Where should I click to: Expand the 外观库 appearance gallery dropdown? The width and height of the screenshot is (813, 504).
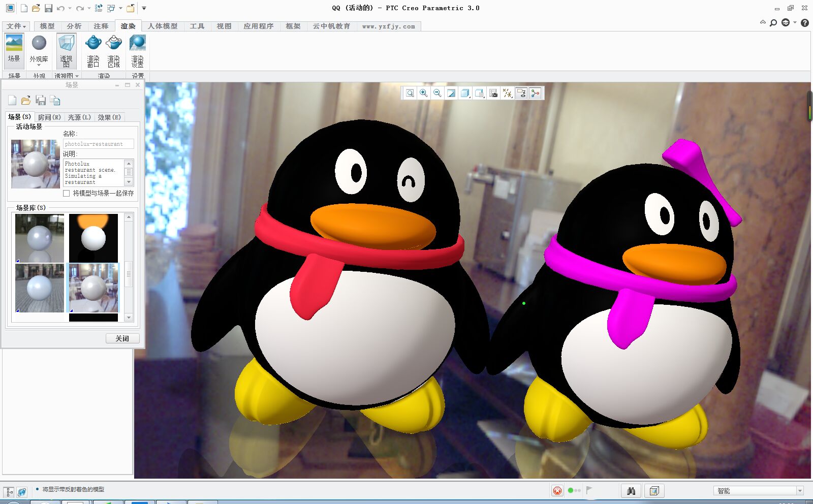(x=39, y=65)
